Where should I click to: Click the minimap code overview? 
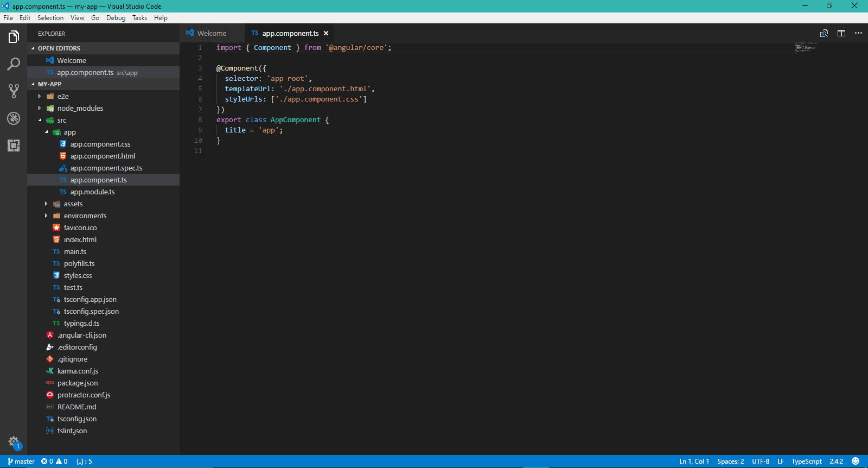(806, 47)
